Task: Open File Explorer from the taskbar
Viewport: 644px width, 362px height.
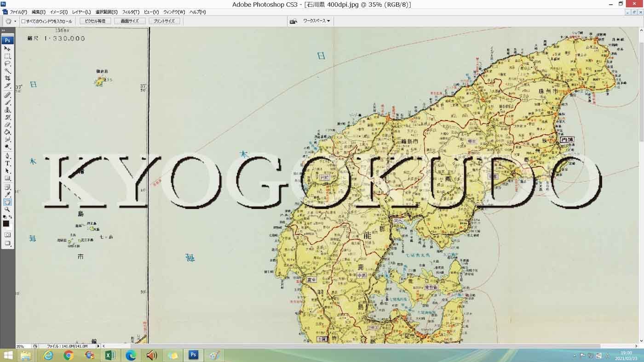Action: click(26, 355)
